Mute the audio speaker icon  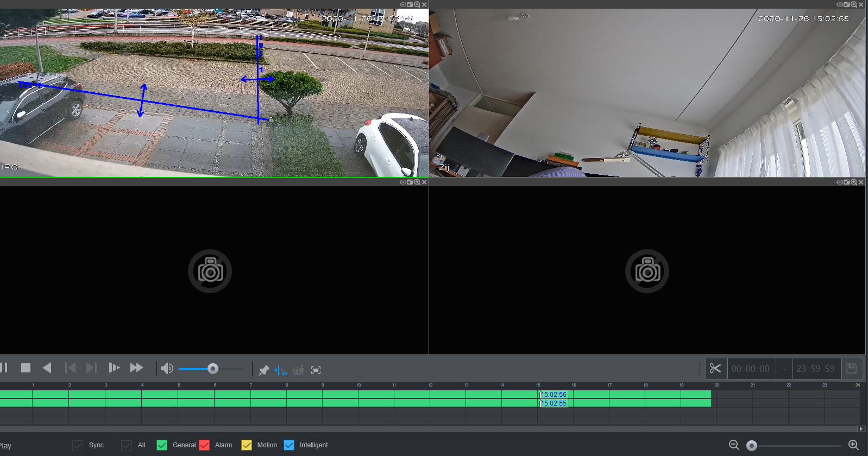(x=167, y=369)
